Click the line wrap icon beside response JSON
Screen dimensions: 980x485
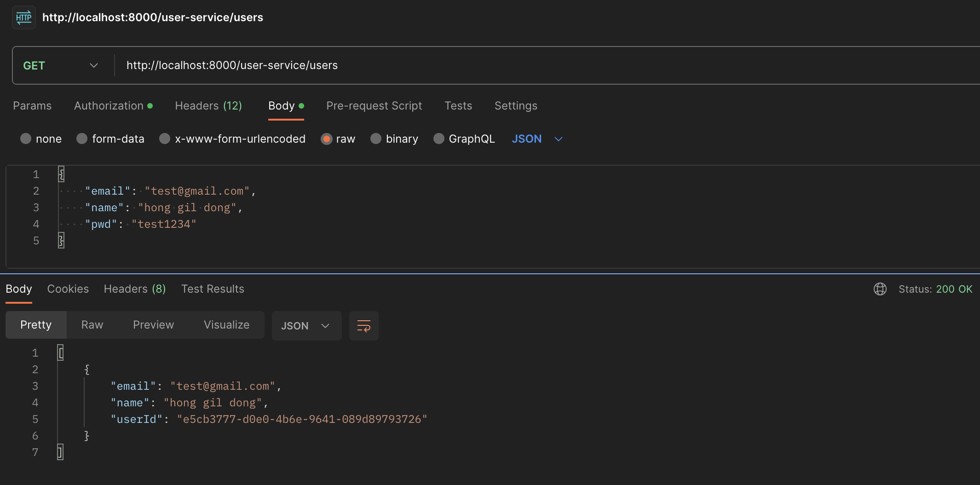tap(363, 325)
